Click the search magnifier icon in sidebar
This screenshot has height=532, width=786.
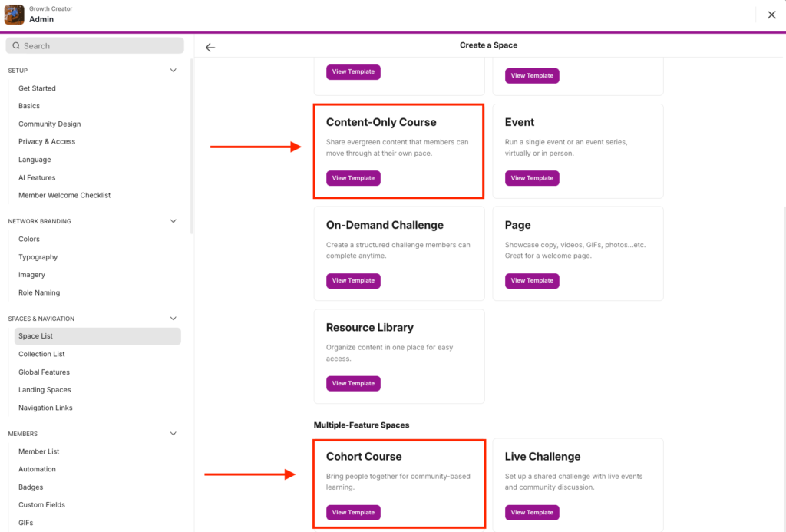point(15,45)
